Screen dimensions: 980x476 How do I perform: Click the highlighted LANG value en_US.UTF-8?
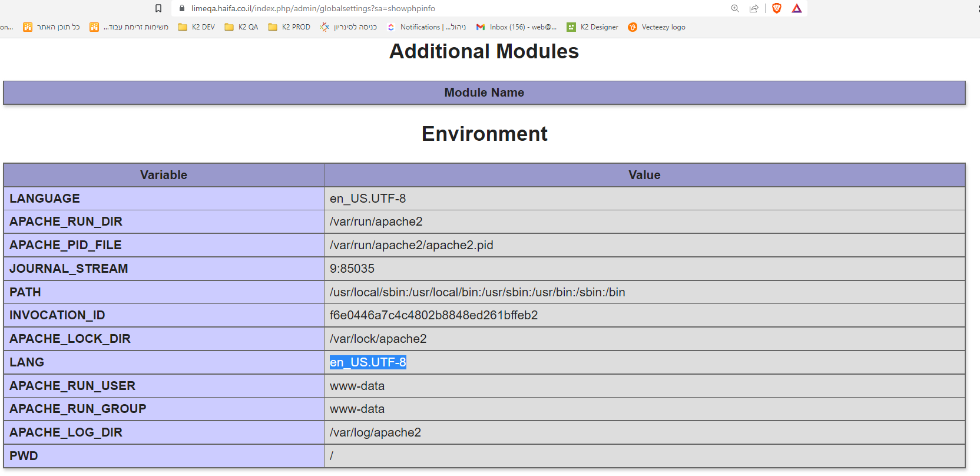(x=367, y=362)
